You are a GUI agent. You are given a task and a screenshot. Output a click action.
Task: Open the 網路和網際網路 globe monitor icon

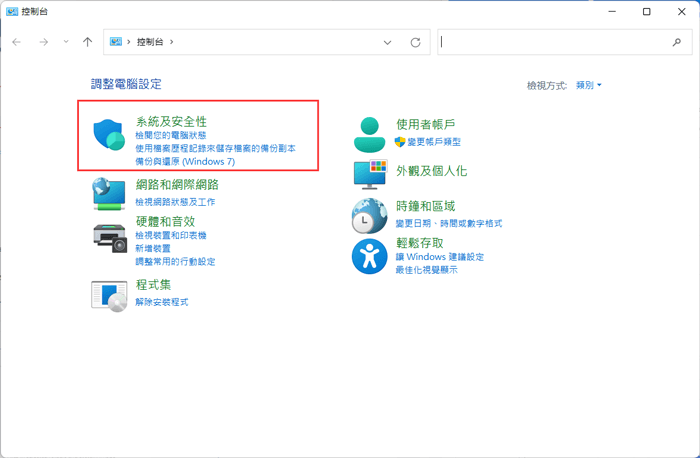click(x=109, y=193)
